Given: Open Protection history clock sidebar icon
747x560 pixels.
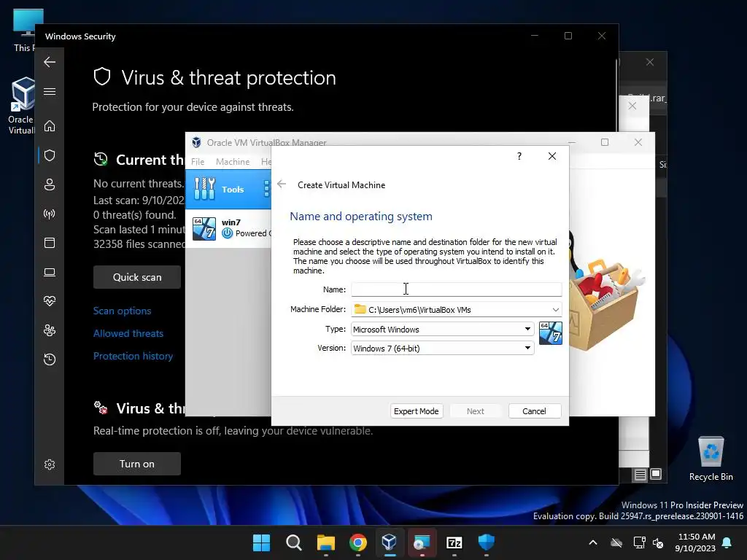Looking at the screenshot, I should pos(50,359).
